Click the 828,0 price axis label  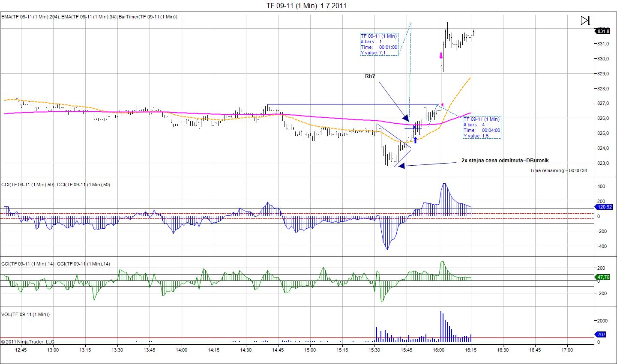pos(603,89)
